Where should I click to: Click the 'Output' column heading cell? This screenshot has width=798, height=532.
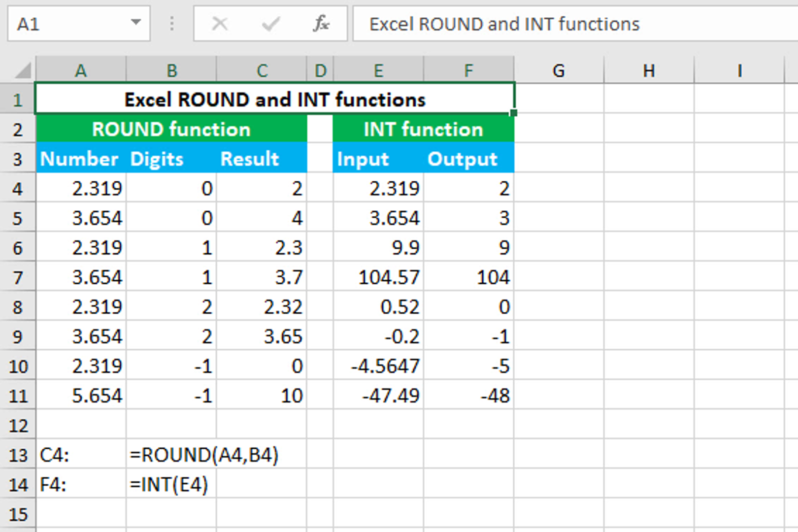click(x=469, y=159)
